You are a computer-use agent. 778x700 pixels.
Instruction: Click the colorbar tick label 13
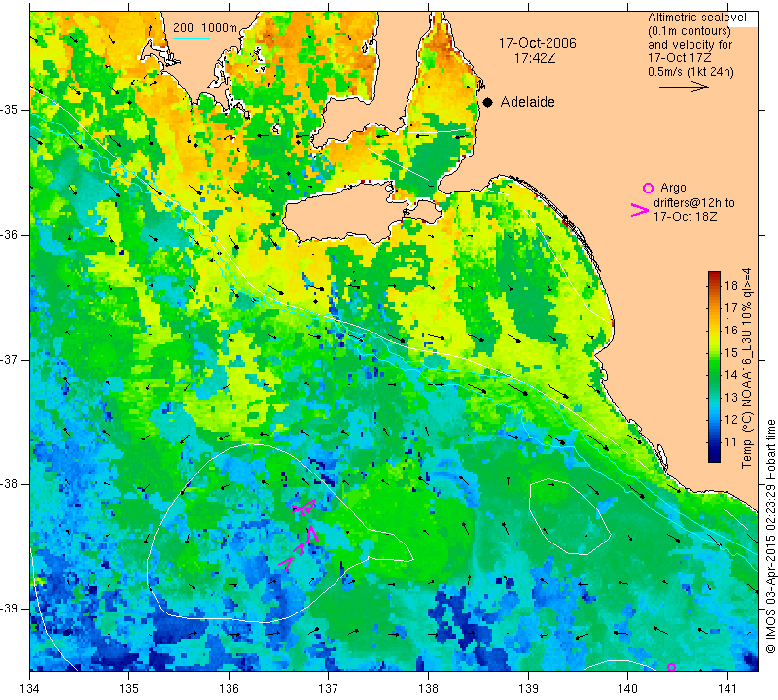[x=731, y=398]
